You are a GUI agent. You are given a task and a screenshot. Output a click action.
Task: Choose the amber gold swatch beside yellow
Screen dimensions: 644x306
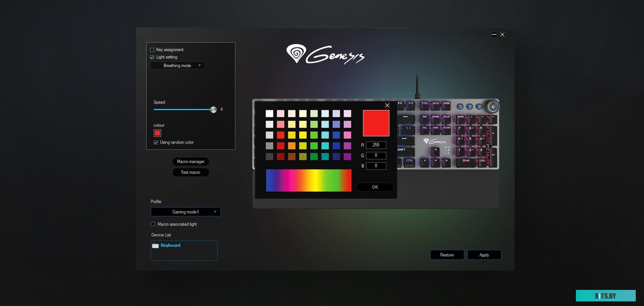pos(292,135)
